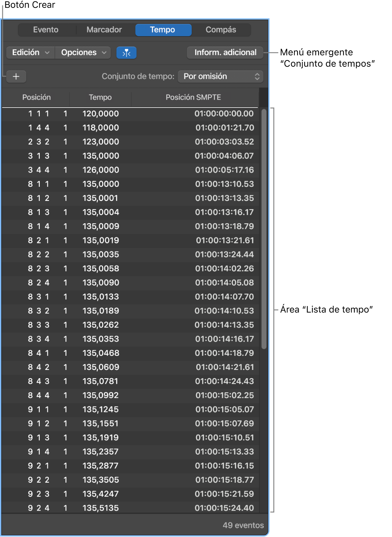This screenshot has height=537, width=392.
Task: Select tempo value 118,0000
Action: click(x=101, y=128)
